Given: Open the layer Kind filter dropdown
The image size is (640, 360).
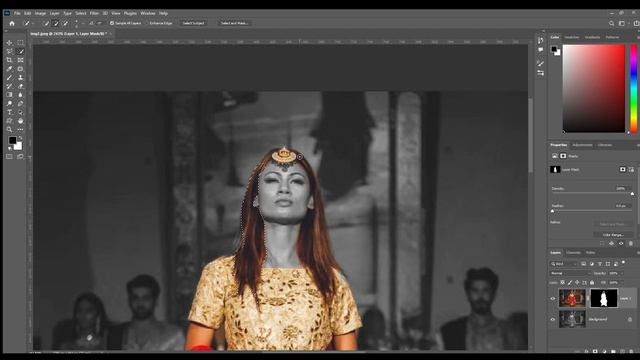Looking at the screenshot, I should (563, 264).
